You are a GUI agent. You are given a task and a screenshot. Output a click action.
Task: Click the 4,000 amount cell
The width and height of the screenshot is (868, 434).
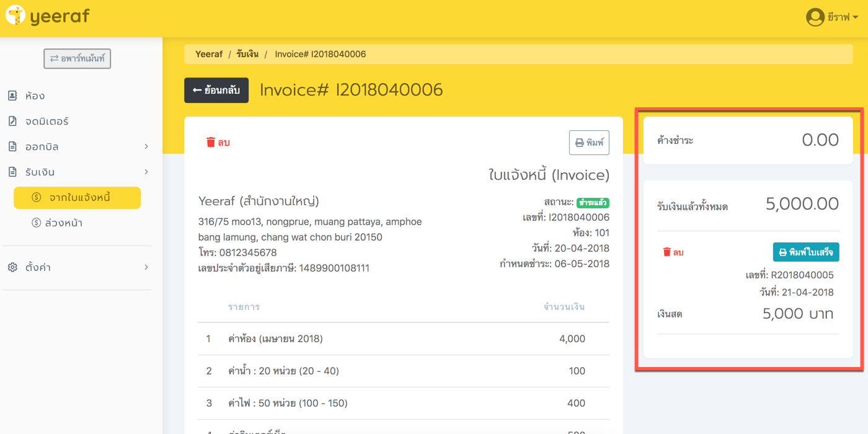pos(572,339)
